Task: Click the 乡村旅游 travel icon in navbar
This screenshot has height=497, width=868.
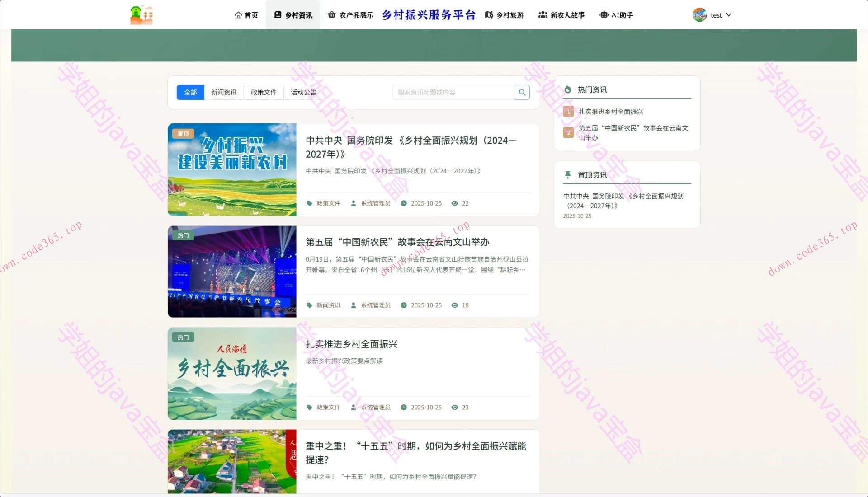Action: point(488,15)
